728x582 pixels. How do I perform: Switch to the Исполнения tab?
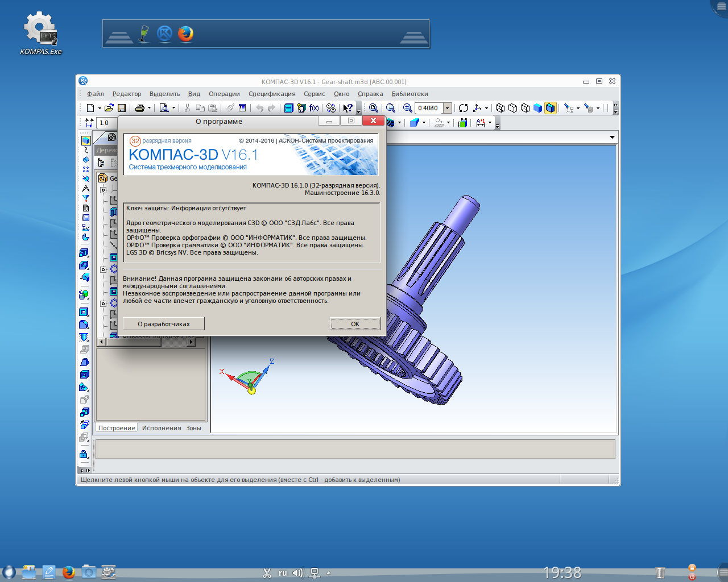click(x=162, y=428)
